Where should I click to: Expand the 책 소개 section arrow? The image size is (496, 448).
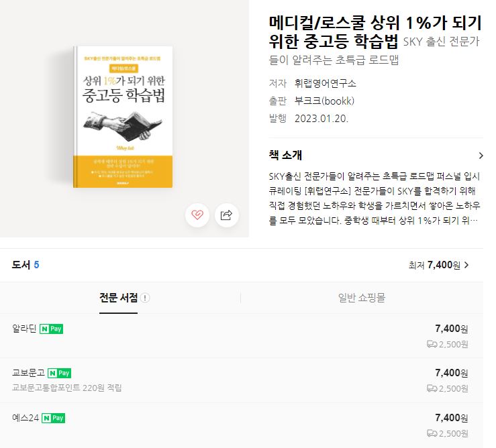tap(480, 156)
